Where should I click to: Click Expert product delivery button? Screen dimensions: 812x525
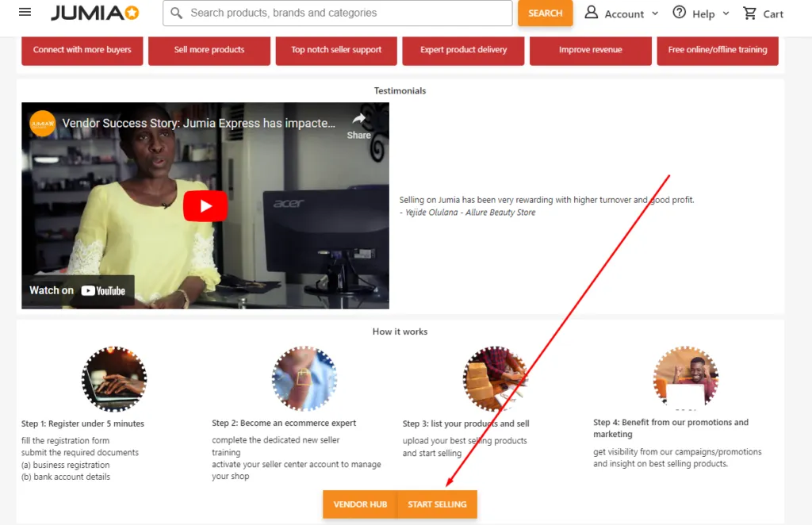point(463,50)
